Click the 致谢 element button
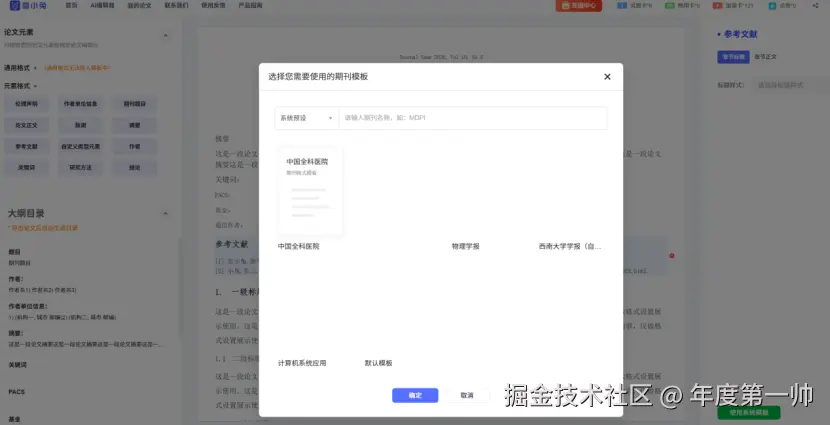The width and height of the screenshot is (830, 425). point(80,125)
